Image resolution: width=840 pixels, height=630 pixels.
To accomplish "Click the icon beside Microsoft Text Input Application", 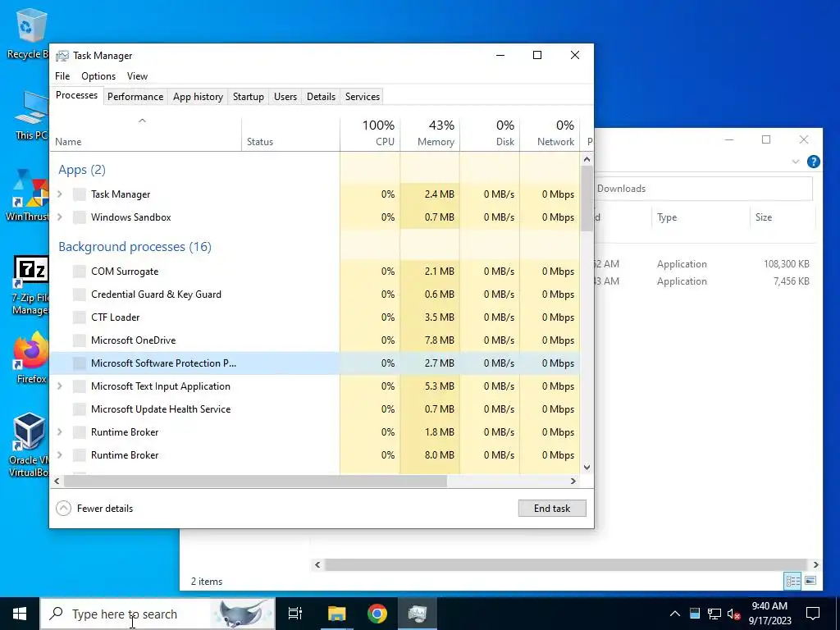I will click(80, 386).
